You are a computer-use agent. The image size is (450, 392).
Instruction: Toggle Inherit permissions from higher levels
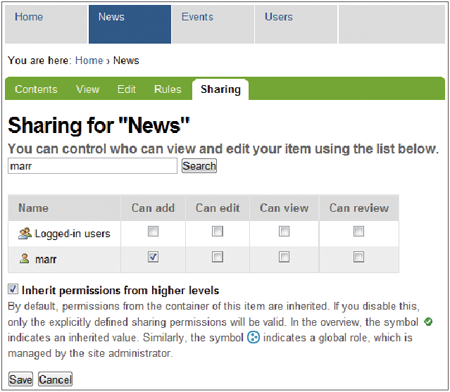(13, 289)
